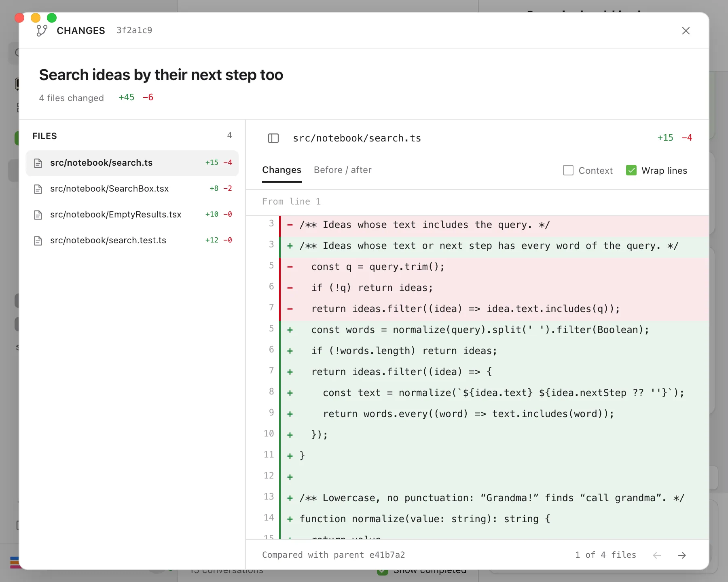Click the file icon for src/notebook/search.ts

tap(38, 163)
